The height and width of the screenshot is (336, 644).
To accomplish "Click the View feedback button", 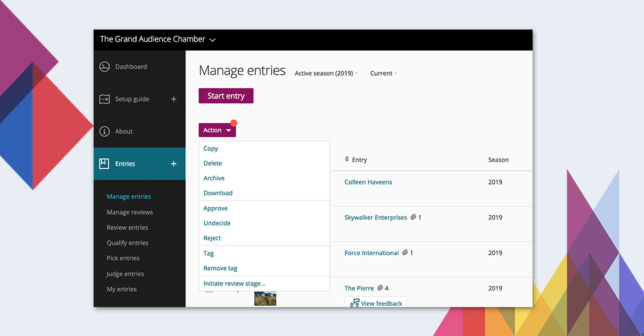I will (x=376, y=303).
